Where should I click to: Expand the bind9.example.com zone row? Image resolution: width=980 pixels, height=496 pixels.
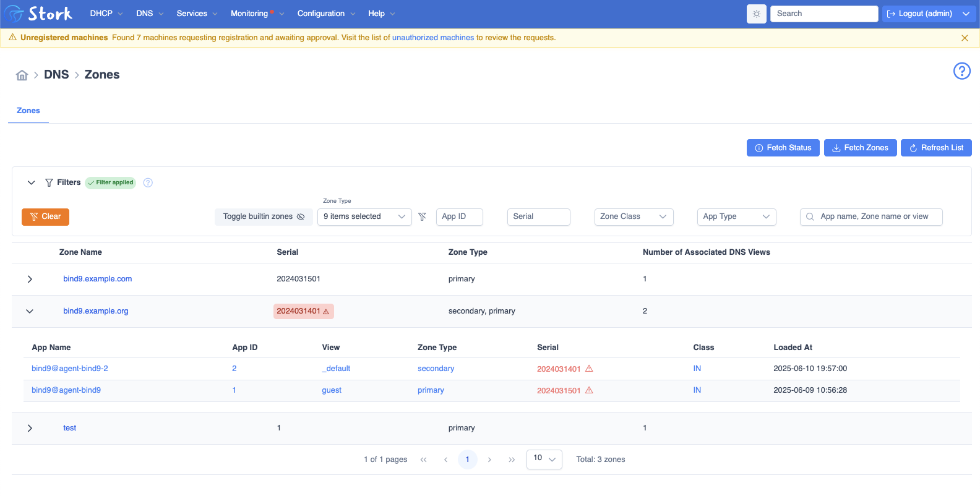[30, 279]
